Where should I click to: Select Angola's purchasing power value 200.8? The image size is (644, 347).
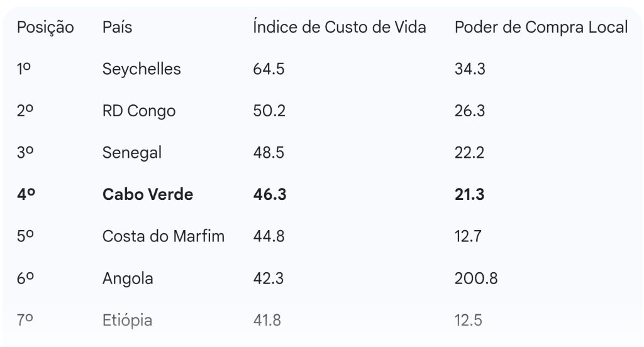point(475,278)
